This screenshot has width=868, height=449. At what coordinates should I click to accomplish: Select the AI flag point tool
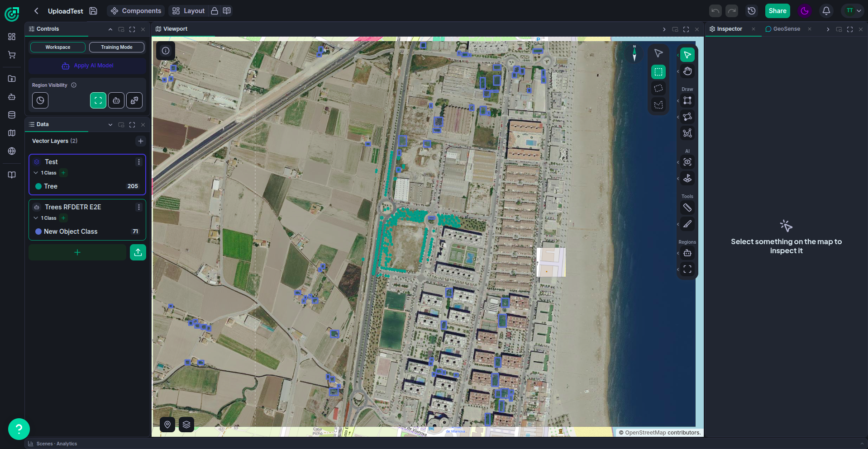pyautogui.click(x=687, y=178)
